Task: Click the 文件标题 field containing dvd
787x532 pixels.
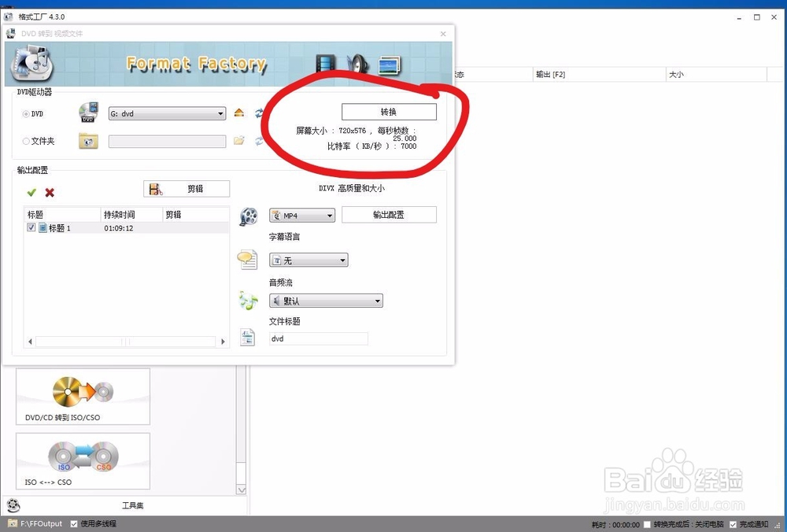Action: point(319,338)
